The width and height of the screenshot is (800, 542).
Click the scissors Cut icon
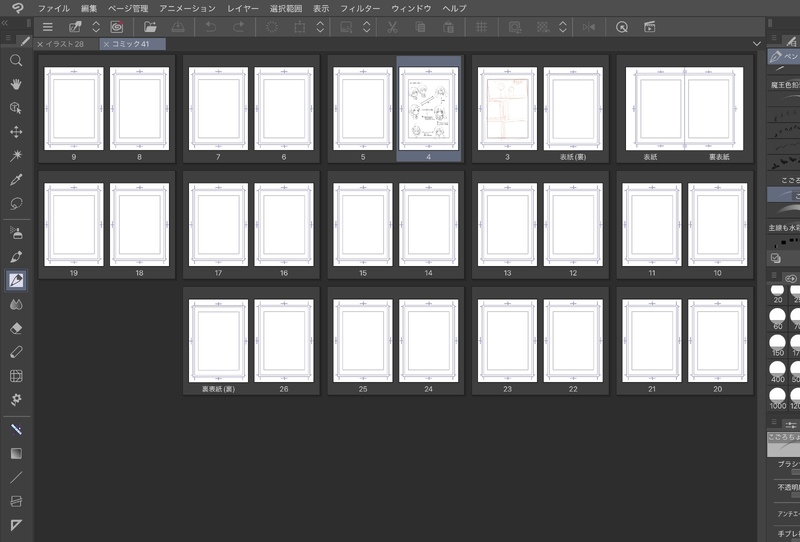click(392, 27)
